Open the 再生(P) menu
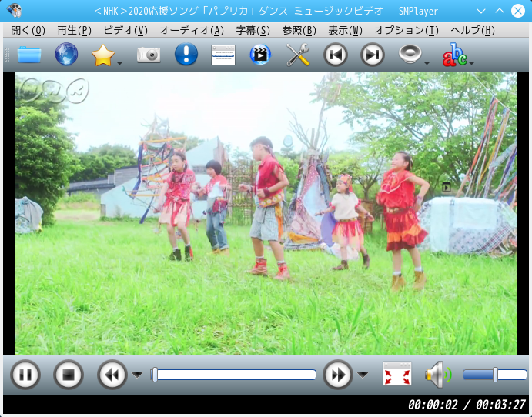 pyautogui.click(x=74, y=31)
